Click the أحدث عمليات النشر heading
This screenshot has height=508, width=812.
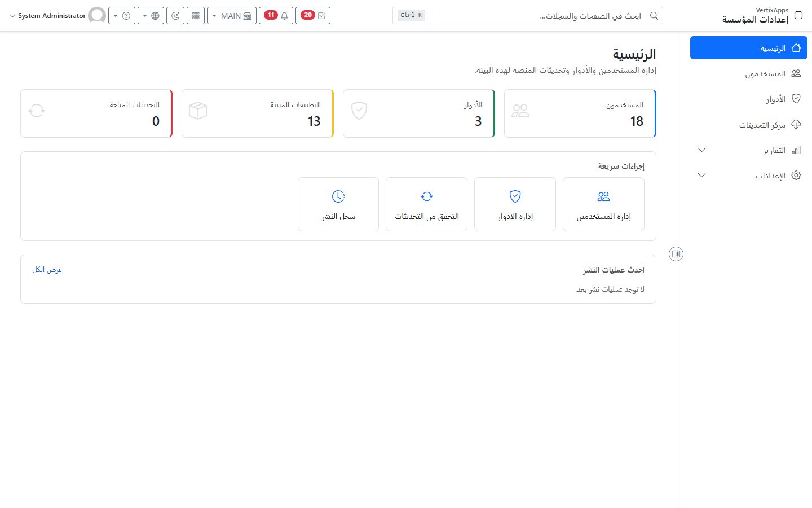[x=614, y=270]
